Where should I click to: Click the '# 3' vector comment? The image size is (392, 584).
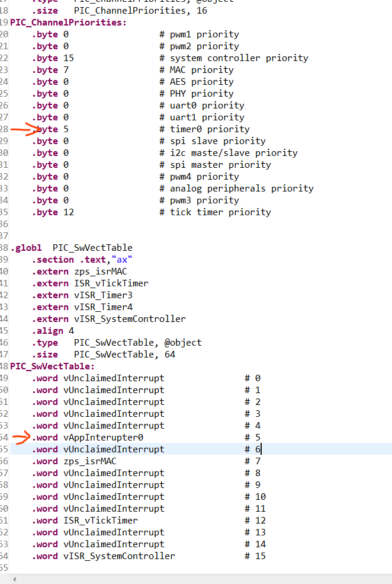pyautogui.click(x=252, y=414)
